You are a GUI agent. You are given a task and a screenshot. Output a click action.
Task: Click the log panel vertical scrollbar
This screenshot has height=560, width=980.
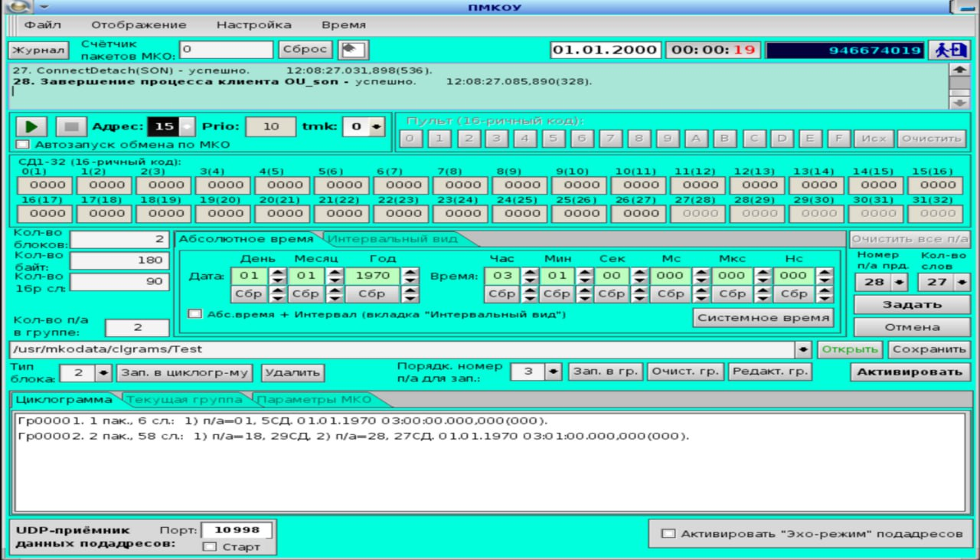coord(959,86)
